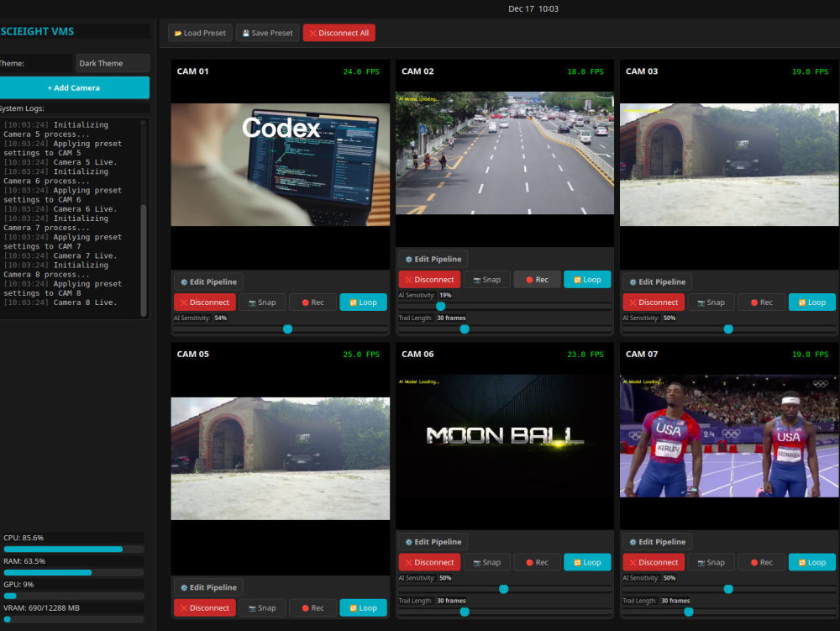Toggle Loop on CAM 01
Image resolution: width=840 pixels, height=631 pixels.
point(363,302)
